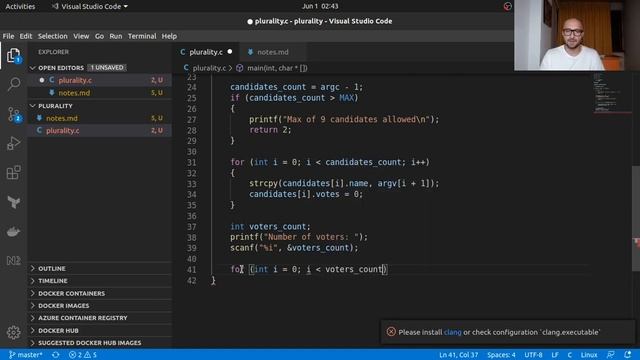Click the feedback icon in status bar
This screenshot has height=360, width=640.
[x=610, y=355]
